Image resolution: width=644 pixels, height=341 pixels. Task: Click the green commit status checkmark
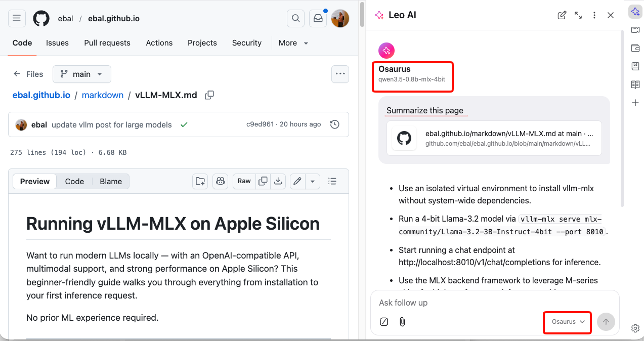(x=184, y=124)
